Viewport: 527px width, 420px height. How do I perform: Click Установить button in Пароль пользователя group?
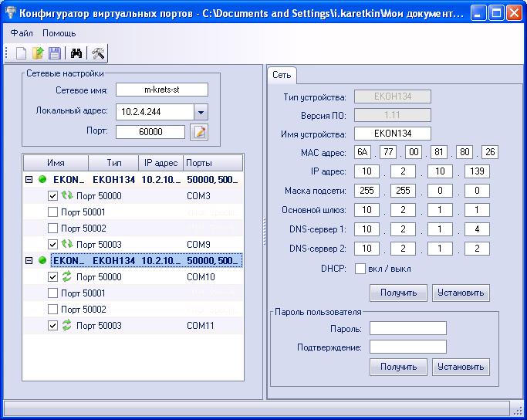[x=461, y=367]
